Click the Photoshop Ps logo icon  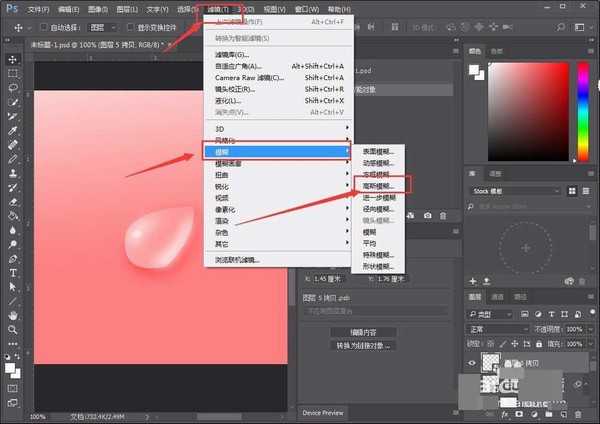pyautogui.click(x=11, y=9)
